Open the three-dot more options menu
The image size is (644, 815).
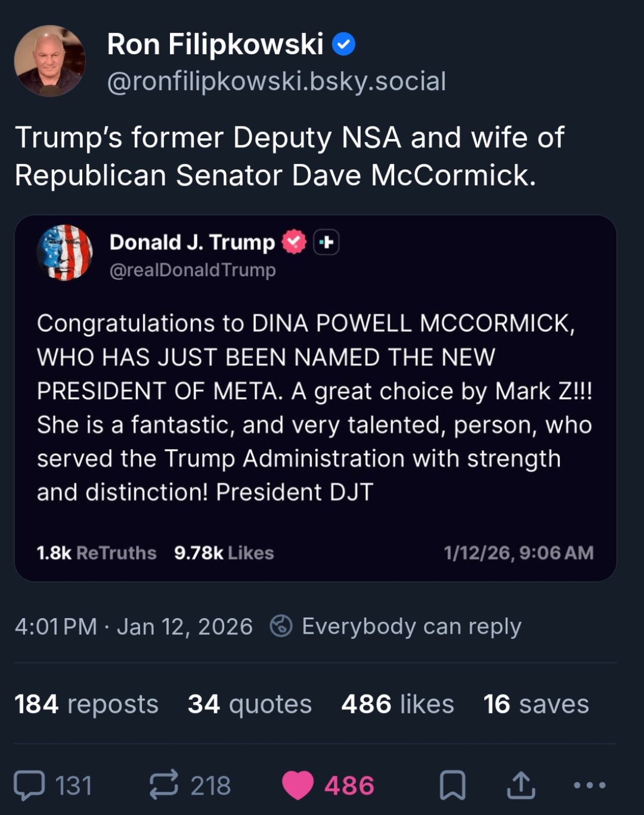click(589, 785)
